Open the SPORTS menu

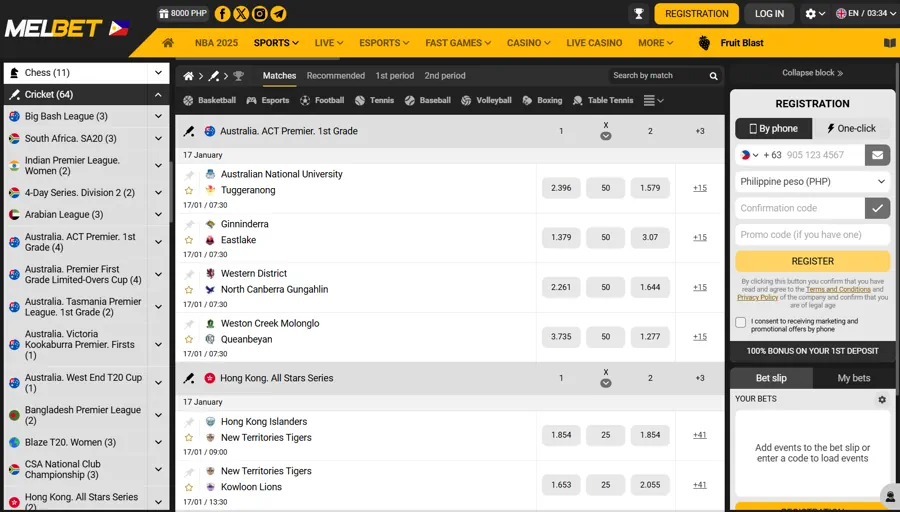(x=276, y=43)
